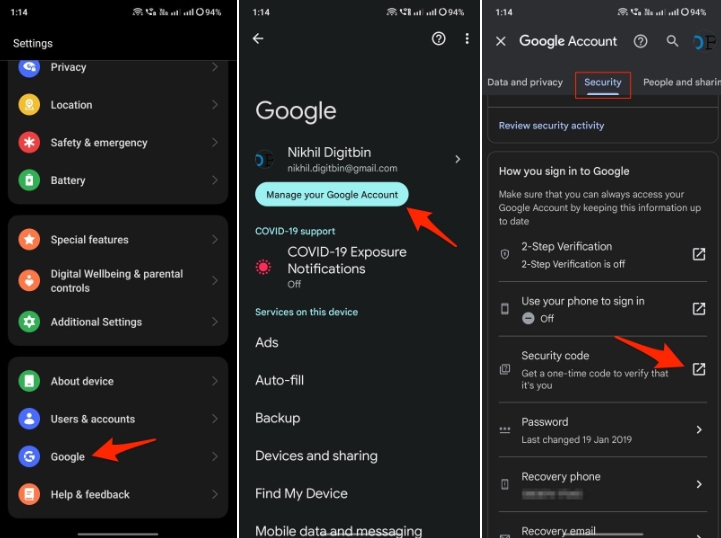Tap the Help & feedback icon

coord(29,494)
